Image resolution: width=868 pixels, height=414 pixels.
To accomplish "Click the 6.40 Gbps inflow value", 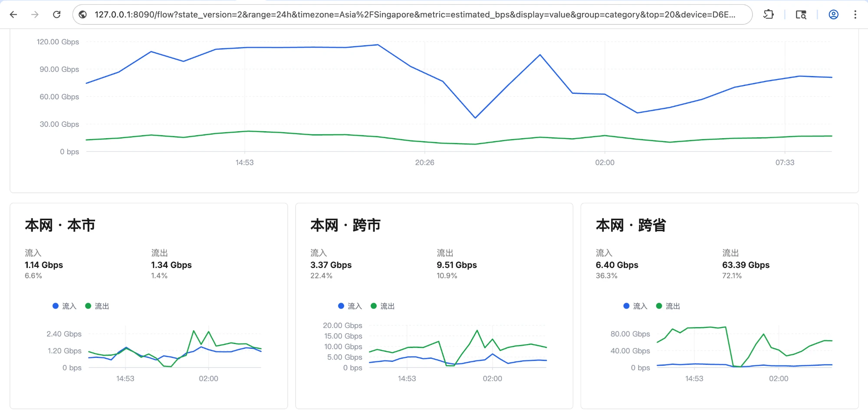I will click(617, 265).
